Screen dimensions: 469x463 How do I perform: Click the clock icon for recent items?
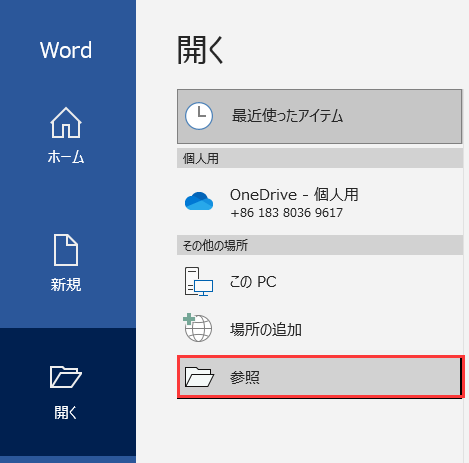199,116
